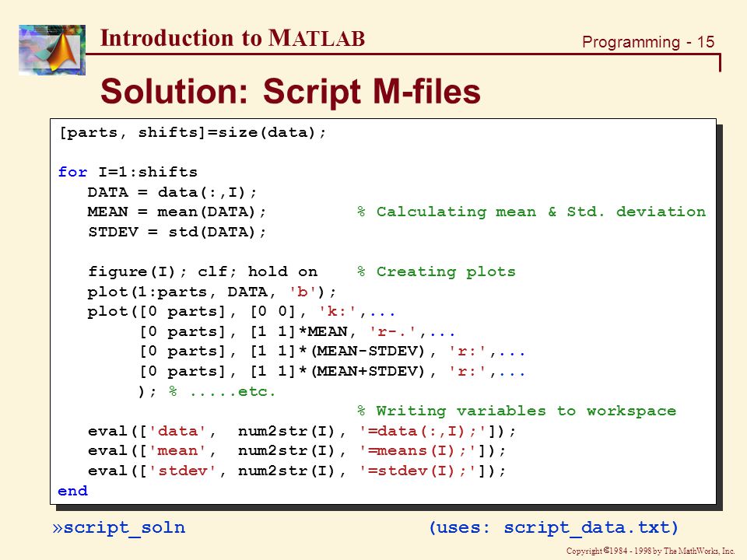Click the eval line containing '=stdev(I);'
This screenshot has width=747, height=560.
pos(297,471)
